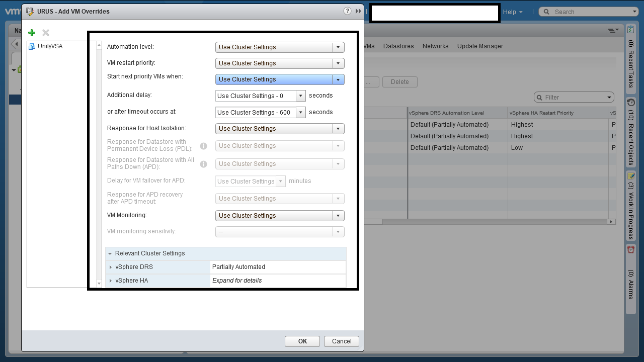
Task: Click the help question mark icon in dialog
Action: (x=347, y=11)
